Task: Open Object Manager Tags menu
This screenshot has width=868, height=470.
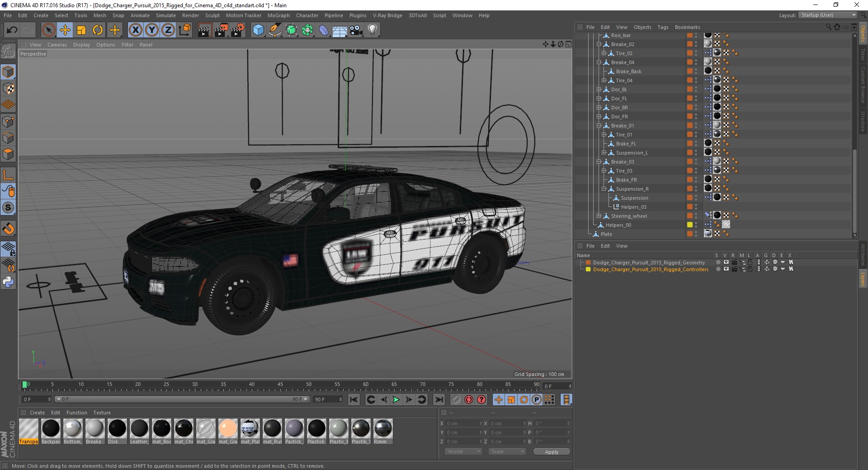Action: point(663,27)
